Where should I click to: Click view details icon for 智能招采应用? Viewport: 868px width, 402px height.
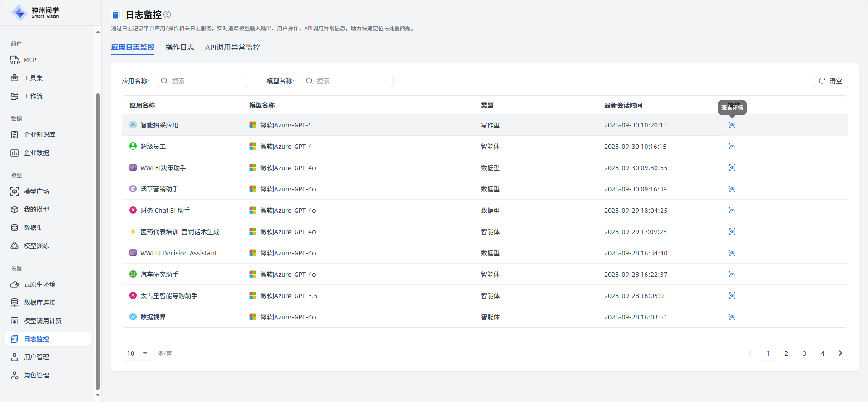click(x=732, y=125)
